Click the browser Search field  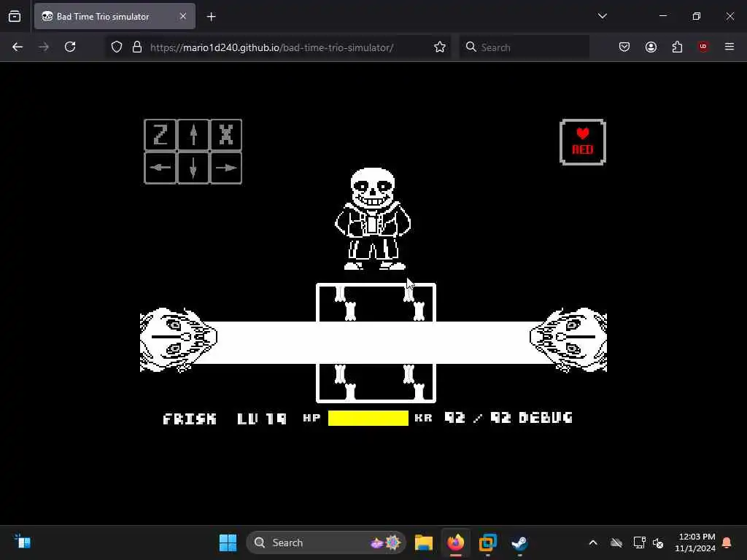point(525,47)
